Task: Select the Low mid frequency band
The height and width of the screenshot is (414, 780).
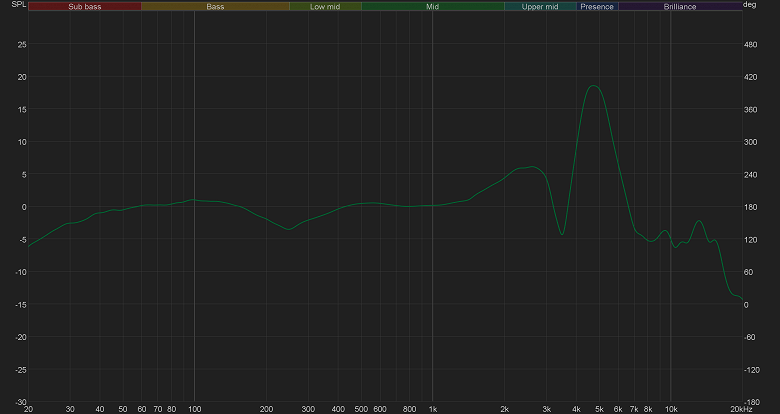Action: tap(325, 6)
